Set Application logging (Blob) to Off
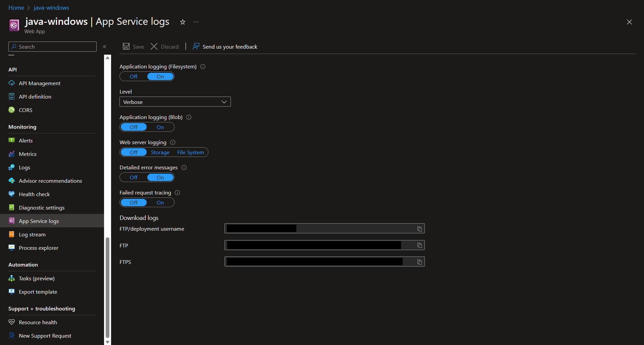 134,127
